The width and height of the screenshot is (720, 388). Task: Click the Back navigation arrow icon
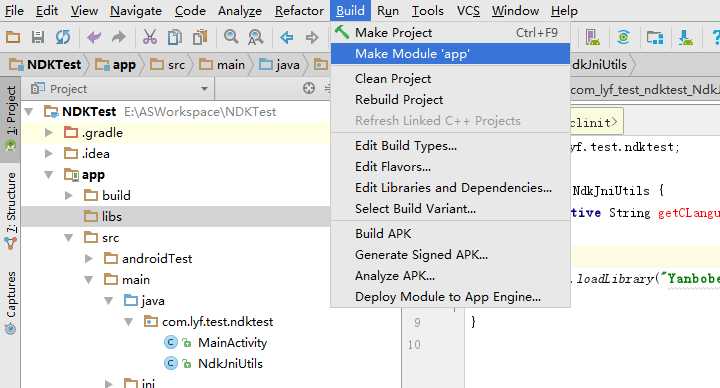tap(287, 37)
